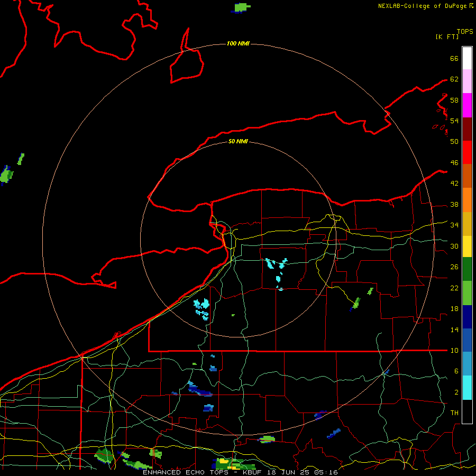Select the dark orange swatch below 46
The width and height of the screenshot is (476, 476).
(467, 176)
